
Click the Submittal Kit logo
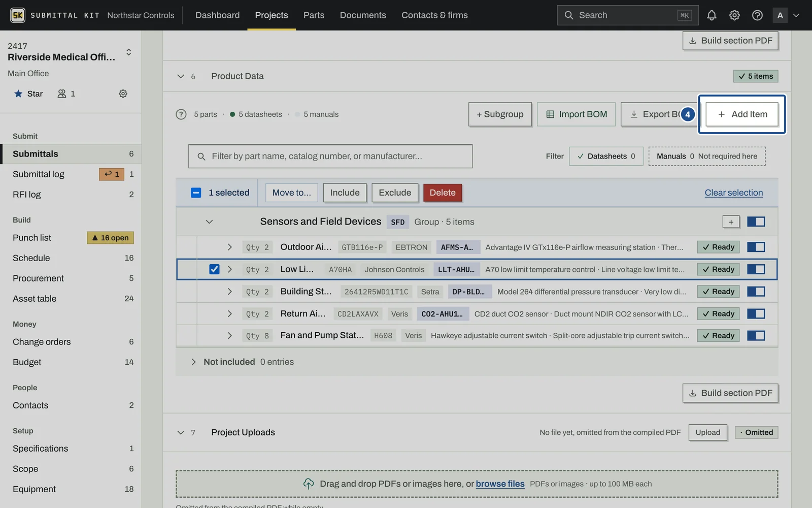18,15
